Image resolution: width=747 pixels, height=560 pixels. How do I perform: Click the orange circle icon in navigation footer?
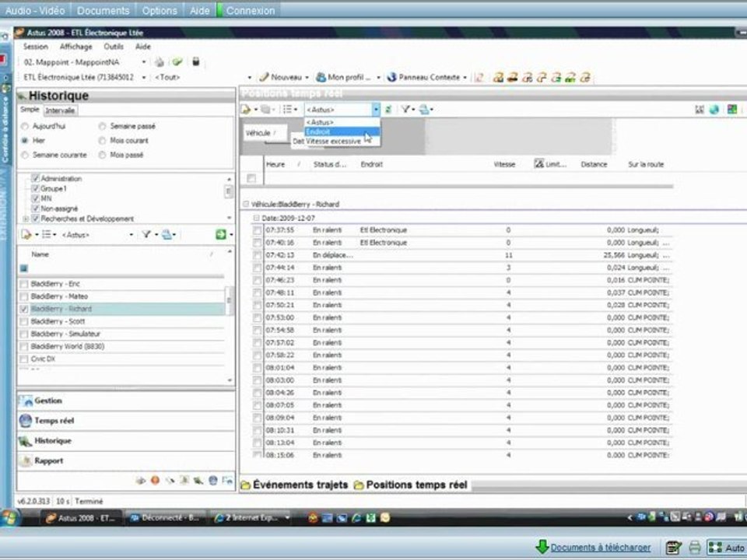tap(156, 481)
